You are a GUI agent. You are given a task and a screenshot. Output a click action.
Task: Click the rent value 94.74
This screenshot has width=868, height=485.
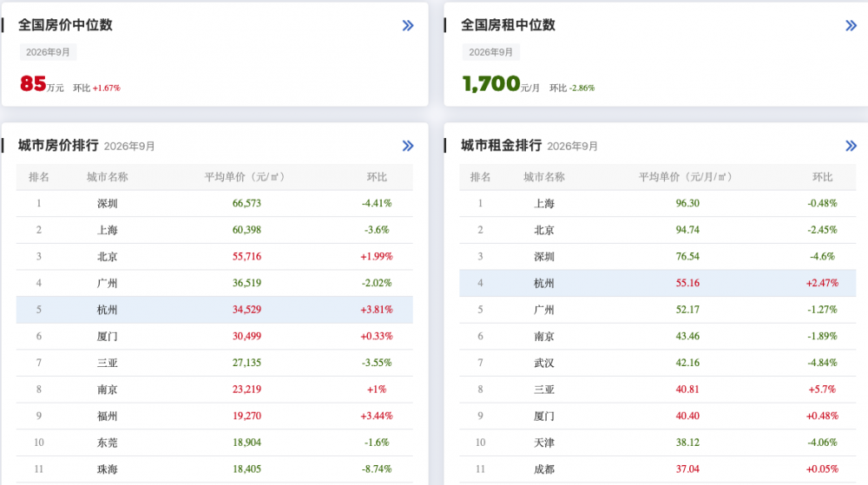[x=687, y=230]
